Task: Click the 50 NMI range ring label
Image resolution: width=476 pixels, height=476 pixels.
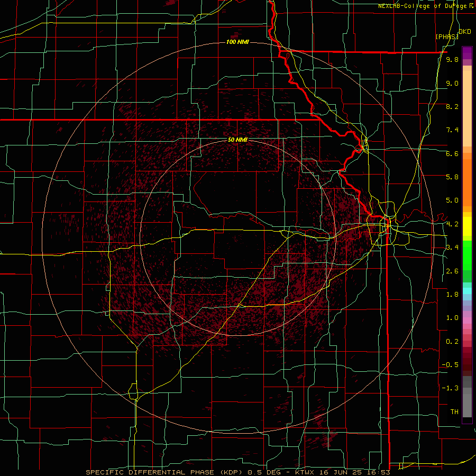Action: (x=237, y=140)
